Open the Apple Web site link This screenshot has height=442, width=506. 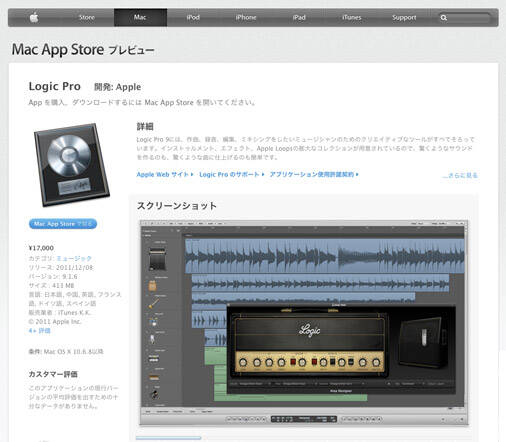tap(165, 174)
